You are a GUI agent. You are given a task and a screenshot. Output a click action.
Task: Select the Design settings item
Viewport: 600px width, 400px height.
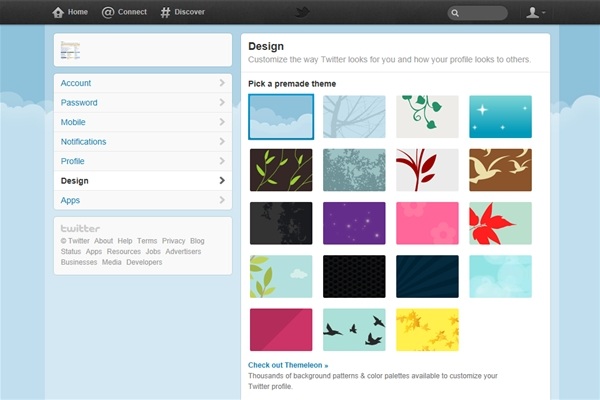[x=143, y=181]
